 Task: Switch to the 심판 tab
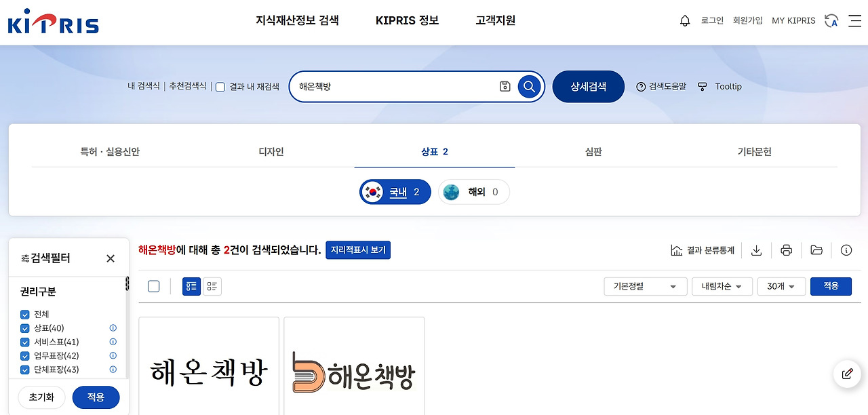pos(593,152)
